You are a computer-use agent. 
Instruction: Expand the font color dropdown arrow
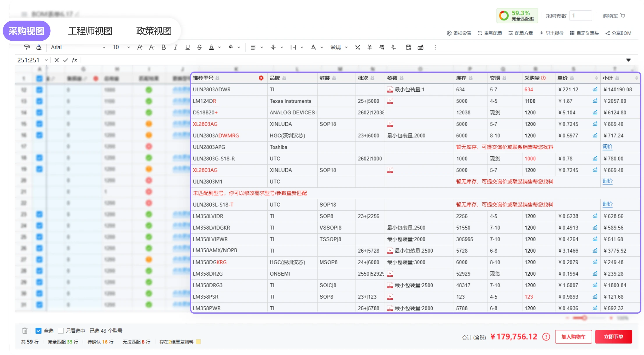(x=220, y=47)
